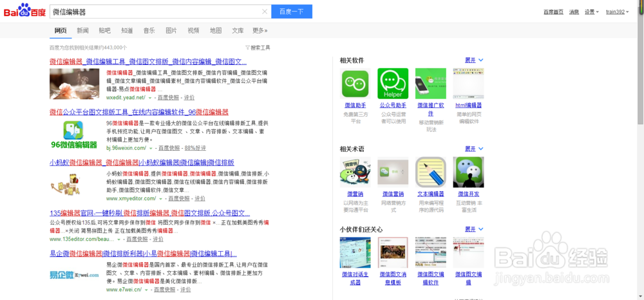
Task: Open 百度快照 for www.e7wei.cn result
Action: (x=164, y=290)
